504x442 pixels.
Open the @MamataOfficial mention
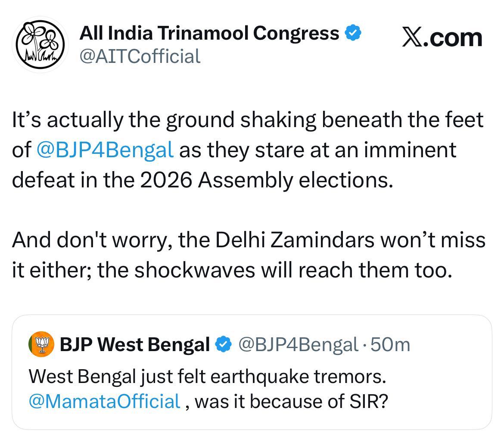pos(104,401)
